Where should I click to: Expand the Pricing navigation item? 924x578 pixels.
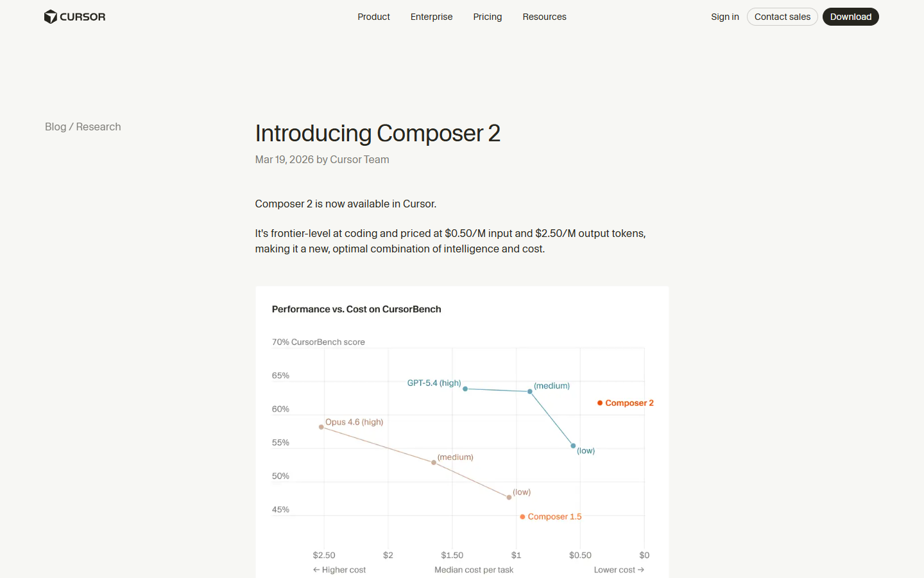click(x=488, y=17)
